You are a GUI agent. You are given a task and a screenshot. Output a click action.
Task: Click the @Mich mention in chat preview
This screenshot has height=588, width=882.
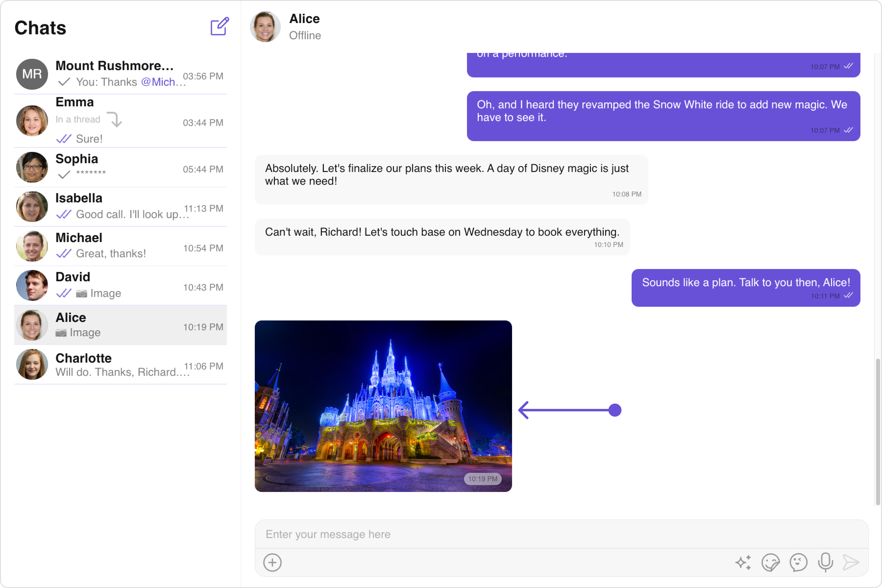coord(158,82)
